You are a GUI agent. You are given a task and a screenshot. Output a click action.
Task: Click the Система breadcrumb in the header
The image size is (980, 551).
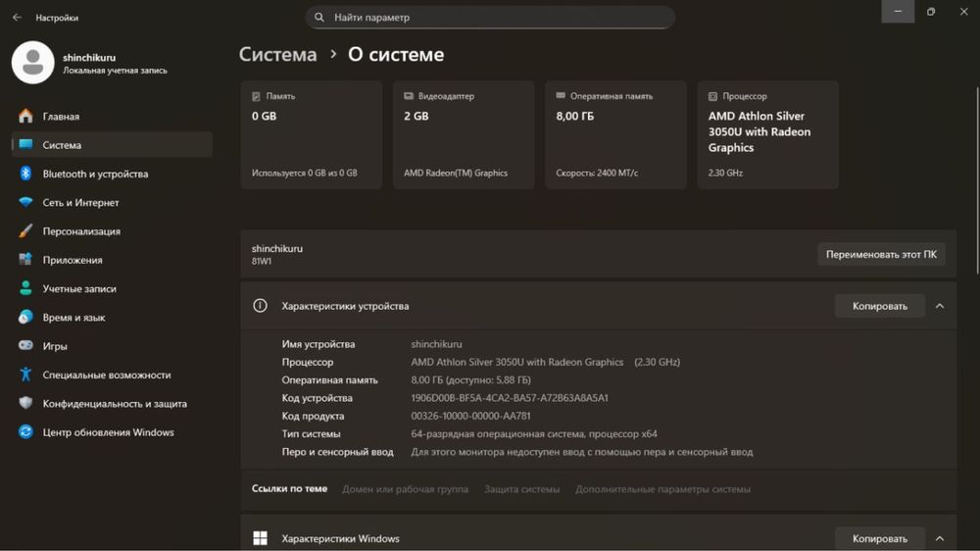[x=278, y=54]
